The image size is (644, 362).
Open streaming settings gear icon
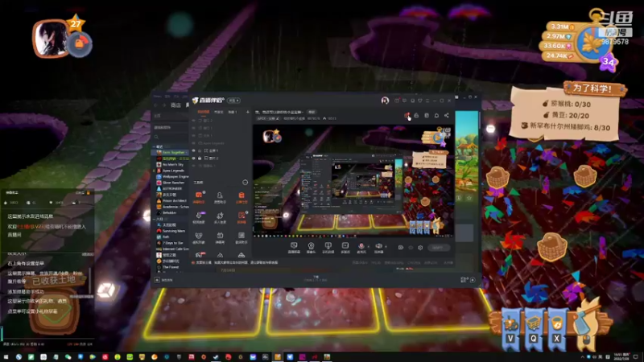pyautogui.click(x=420, y=248)
